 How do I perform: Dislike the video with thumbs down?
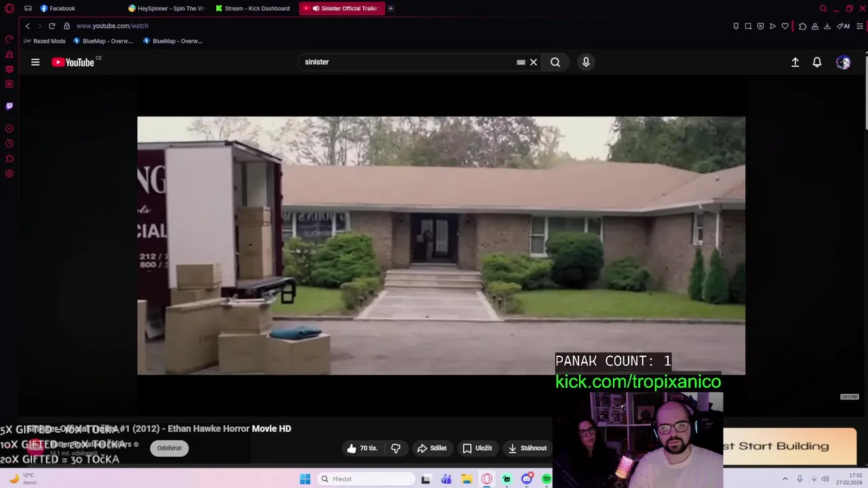(396, 448)
